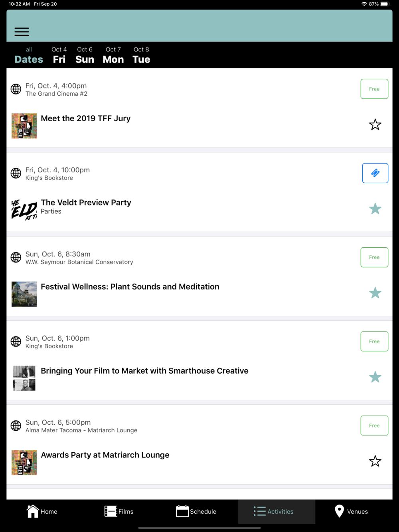Click globe icon next to King's Bookstore 10:00pm
Viewport: 399px width, 532px height.
tap(16, 173)
